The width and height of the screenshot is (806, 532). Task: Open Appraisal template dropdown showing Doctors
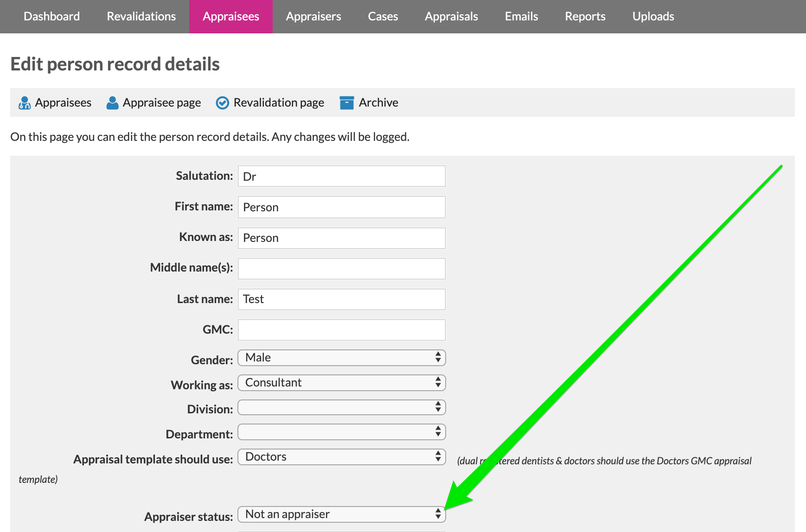tap(342, 457)
